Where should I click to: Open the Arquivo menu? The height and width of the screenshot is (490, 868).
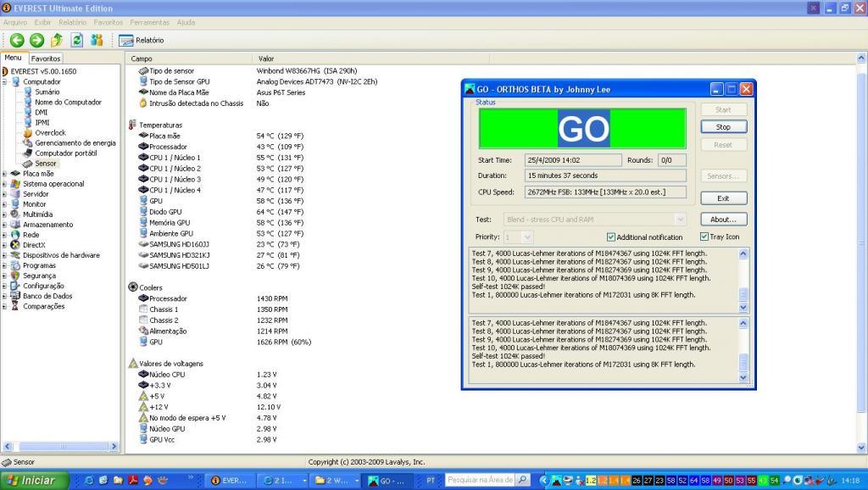[x=15, y=23]
